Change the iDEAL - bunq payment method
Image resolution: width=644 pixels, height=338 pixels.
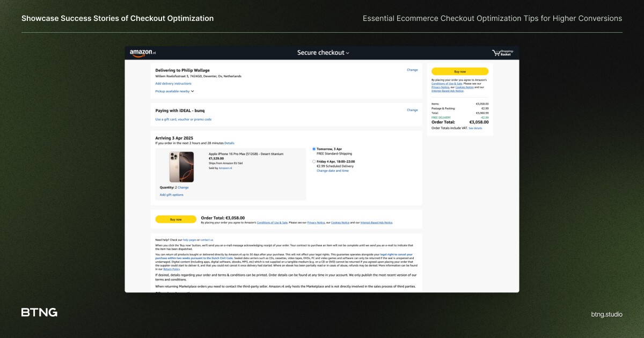click(x=412, y=110)
